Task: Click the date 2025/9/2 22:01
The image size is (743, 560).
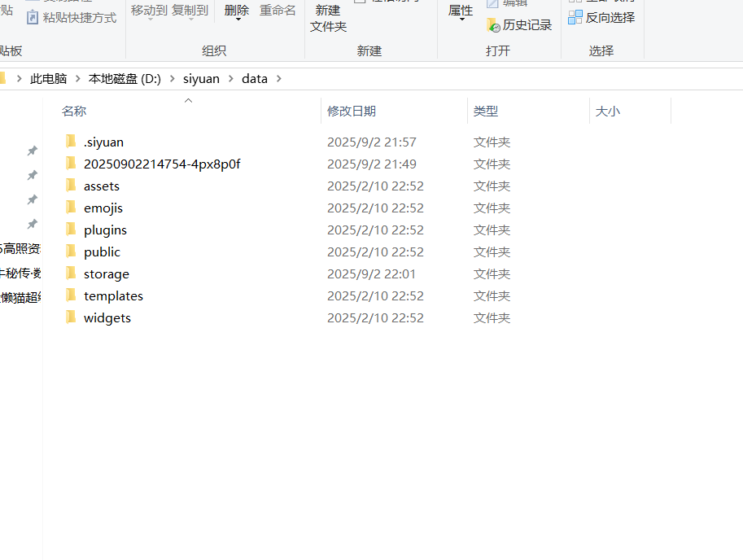Action: pos(371,273)
